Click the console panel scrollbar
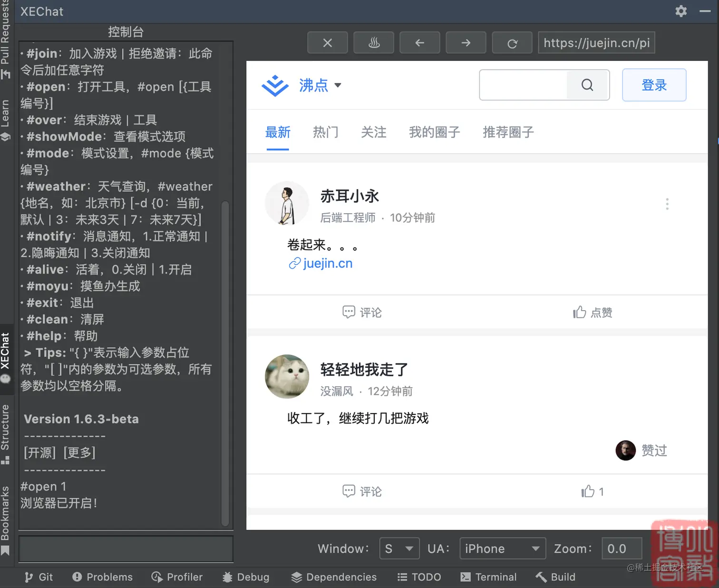Viewport: 719px width, 588px height. (x=225, y=363)
